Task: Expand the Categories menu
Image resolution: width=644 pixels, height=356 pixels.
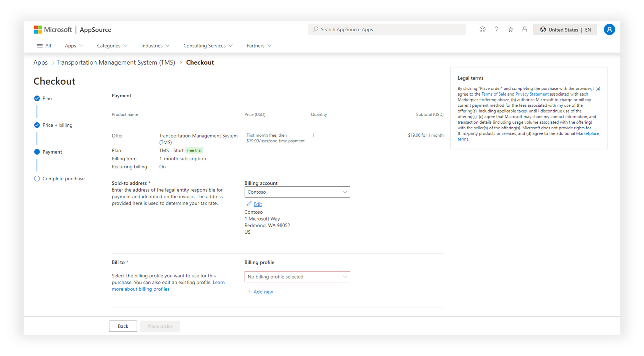Action: [112, 46]
